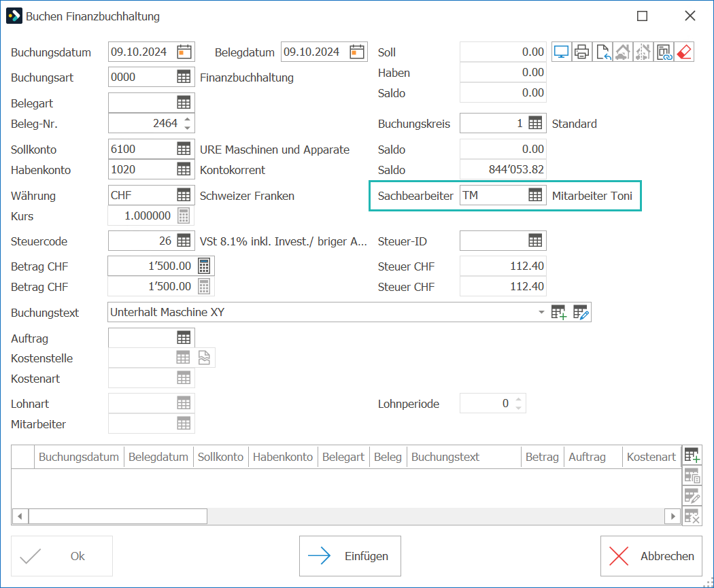714x588 pixels.
Task: Click add row icon beside the table
Action: coord(692,455)
